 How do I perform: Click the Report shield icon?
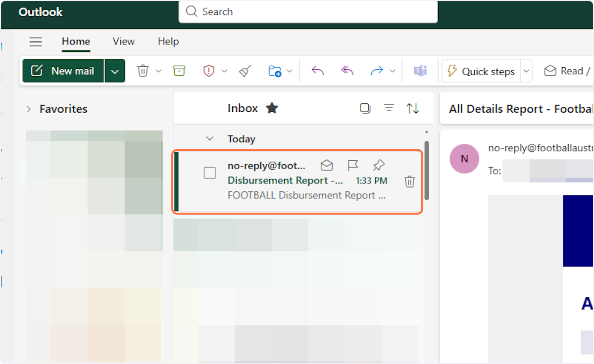pyautogui.click(x=209, y=71)
